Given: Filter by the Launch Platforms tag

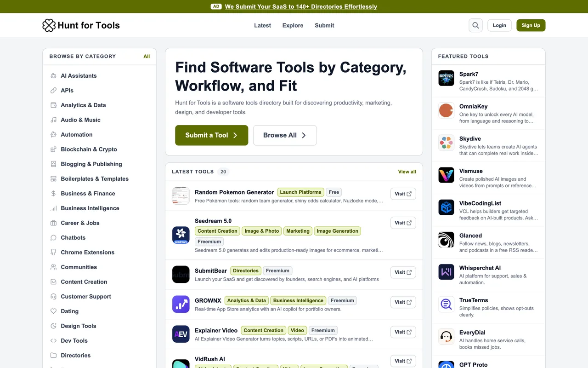Looking at the screenshot, I should tap(300, 192).
